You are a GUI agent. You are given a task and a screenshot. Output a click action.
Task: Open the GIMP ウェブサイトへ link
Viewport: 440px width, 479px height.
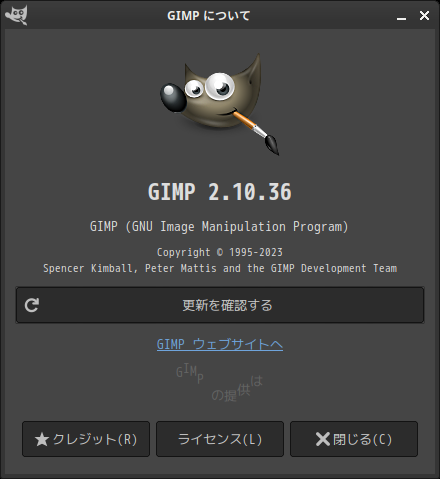[x=220, y=344]
